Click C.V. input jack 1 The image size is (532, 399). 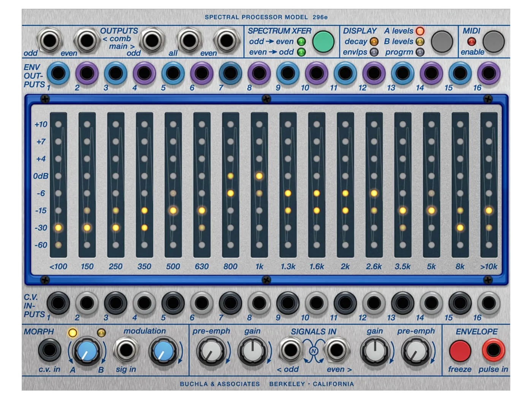pyautogui.click(x=58, y=303)
